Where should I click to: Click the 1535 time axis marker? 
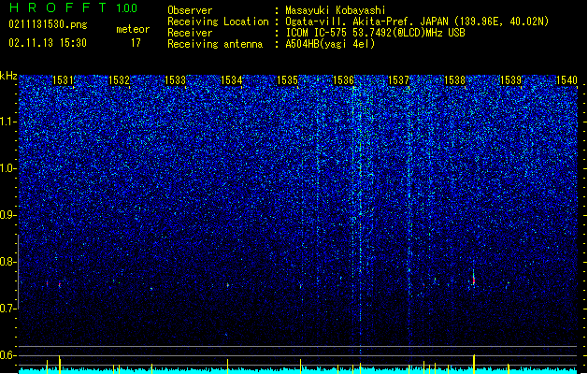287,80
